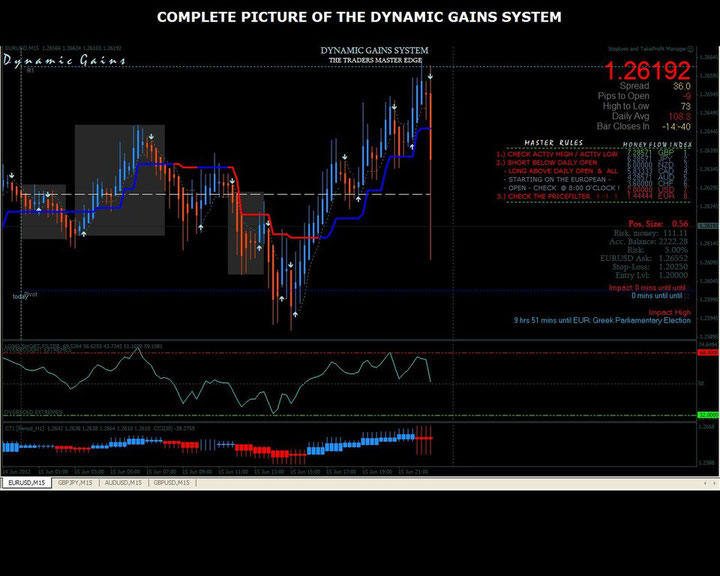Click the 14 Jun 2012 time axis label
Viewport: 720px width, 576px height.
point(17,472)
